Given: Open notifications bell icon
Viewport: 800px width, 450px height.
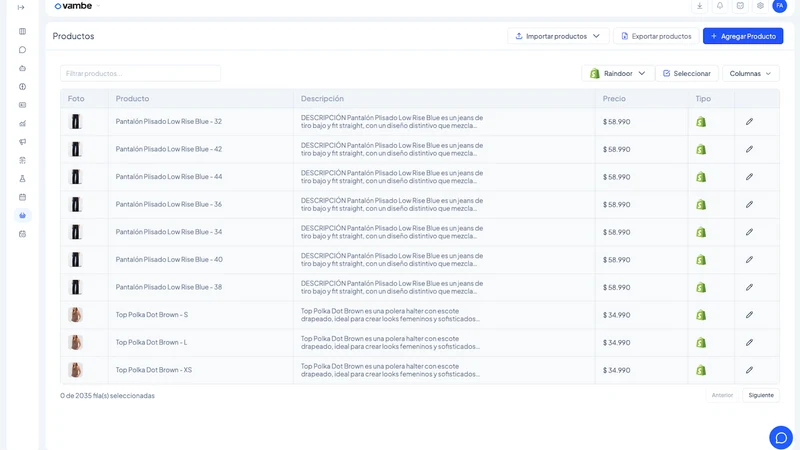Looking at the screenshot, I should (x=720, y=6).
